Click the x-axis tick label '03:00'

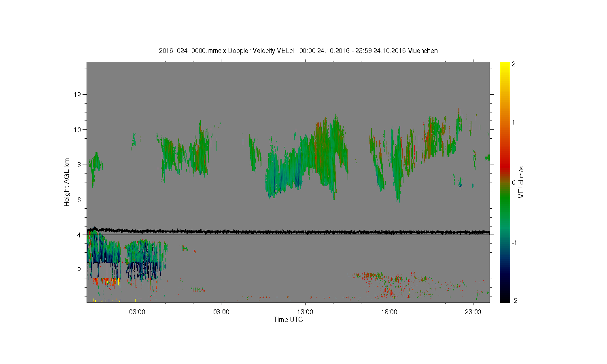pos(137,312)
